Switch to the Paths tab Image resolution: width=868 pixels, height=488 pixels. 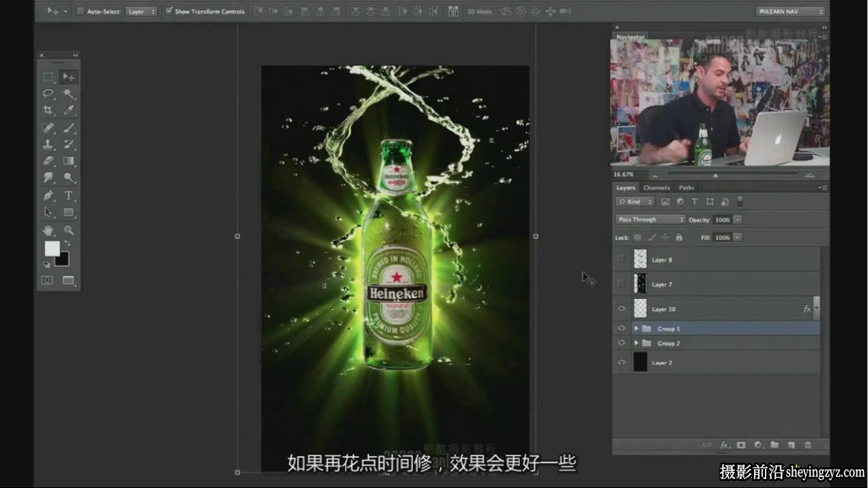[x=687, y=188]
